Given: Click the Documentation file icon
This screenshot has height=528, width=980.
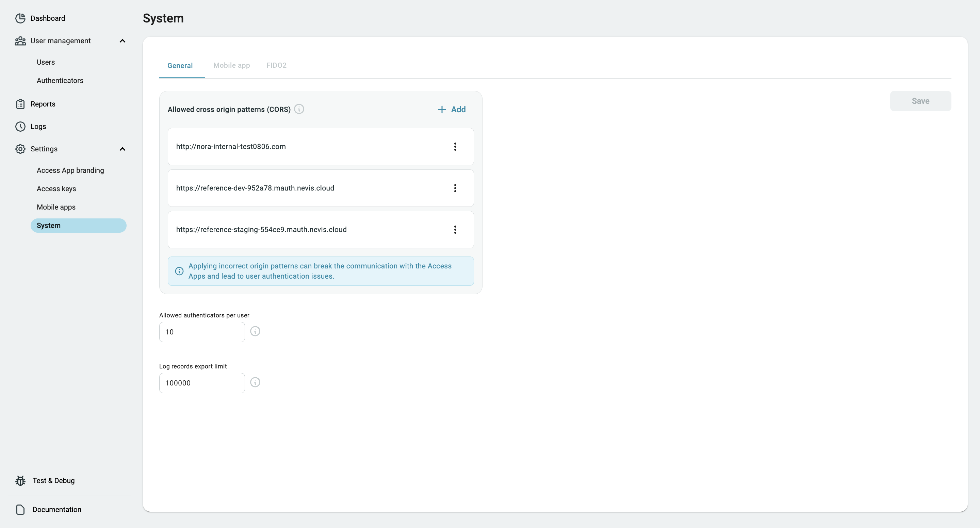Looking at the screenshot, I should click(20, 509).
